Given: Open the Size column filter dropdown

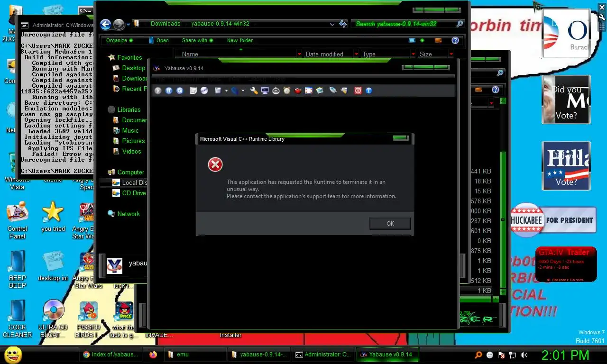Looking at the screenshot, I should (451, 55).
